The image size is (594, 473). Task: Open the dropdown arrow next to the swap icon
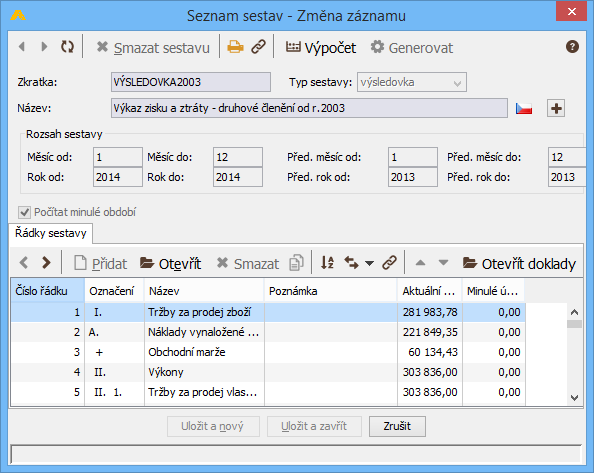click(369, 263)
